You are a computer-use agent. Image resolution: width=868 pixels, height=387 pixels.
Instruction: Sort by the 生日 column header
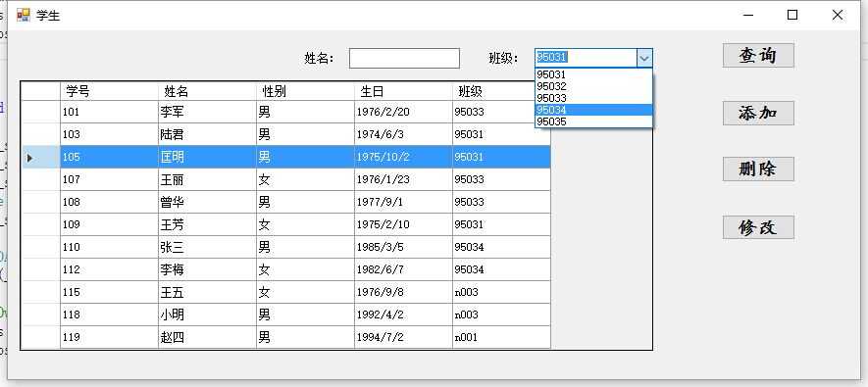click(403, 91)
